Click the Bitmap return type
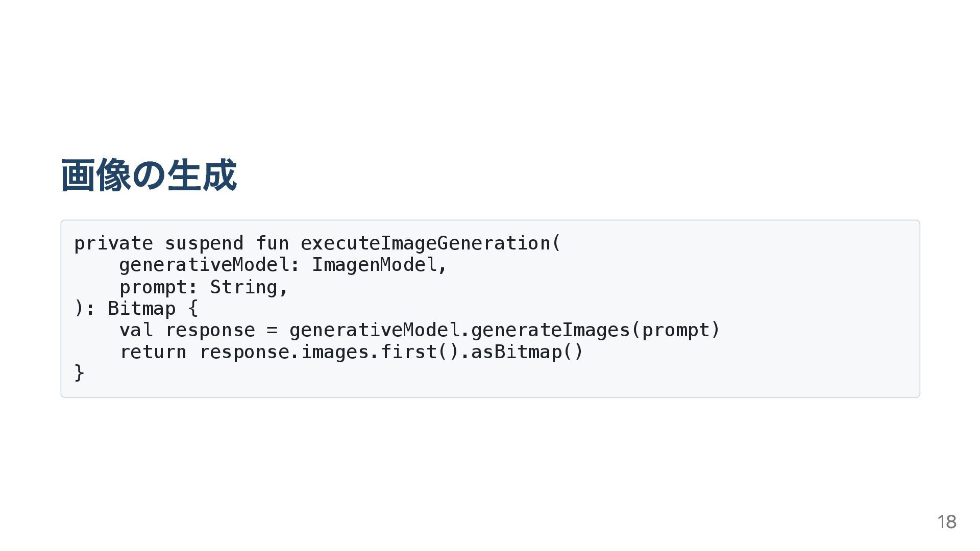Viewport: 980px width, 551px height. tap(141, 309)
